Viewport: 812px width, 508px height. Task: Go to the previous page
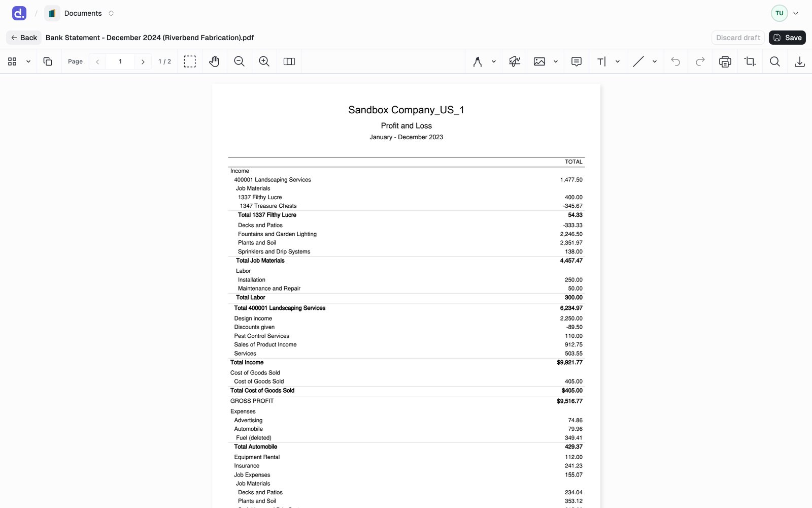[x=97, y=61]
